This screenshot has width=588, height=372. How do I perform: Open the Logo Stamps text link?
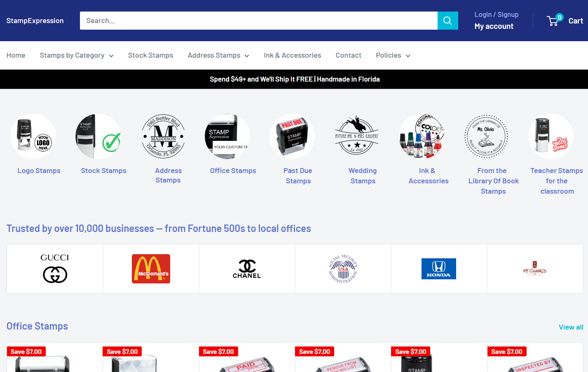pyautogui.click(x=39, y=171)
